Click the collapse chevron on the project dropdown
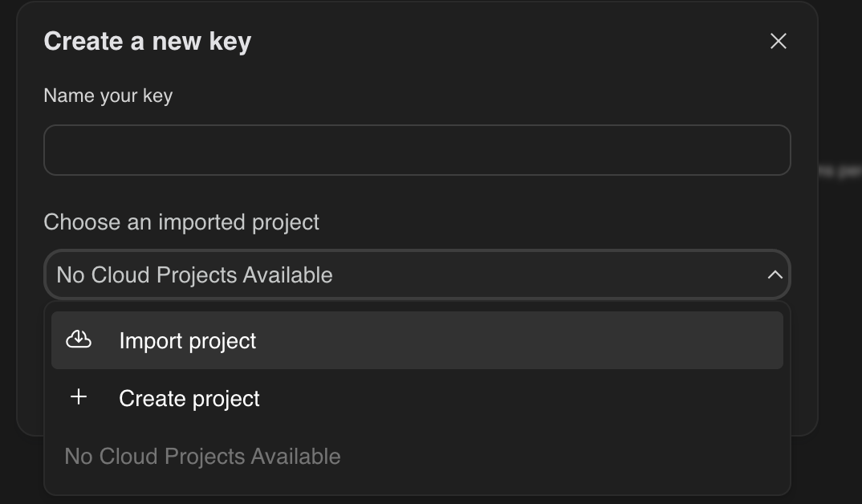862x504 pixels. click(x=774, y=274)
